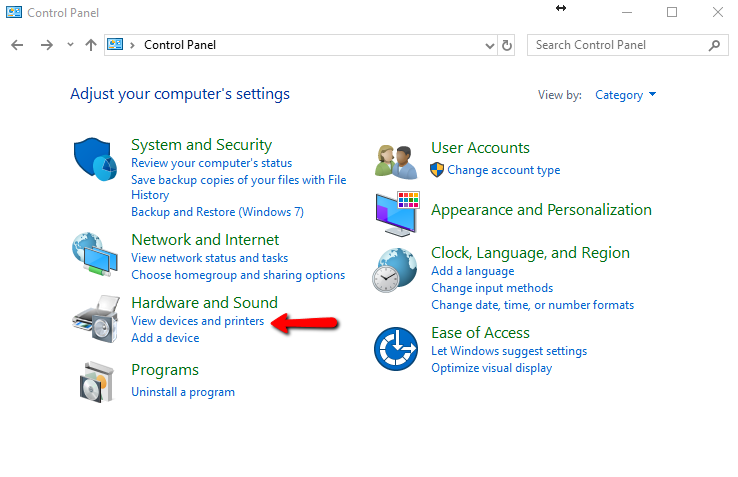This screenshot has width=738, height=477.
Task: Refresh the Control Panel view
Action: pyautogui.click(x=506, y=45)
